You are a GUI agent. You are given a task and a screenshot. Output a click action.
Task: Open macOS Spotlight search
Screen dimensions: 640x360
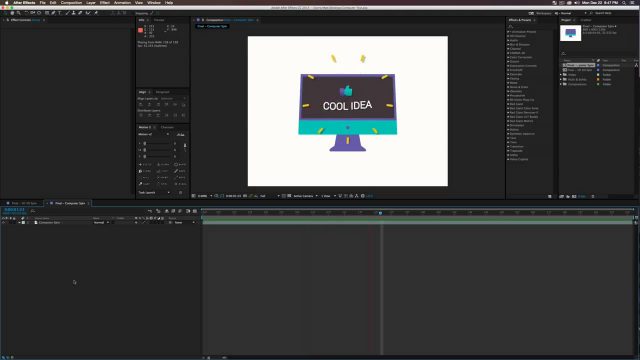[624, 2]
